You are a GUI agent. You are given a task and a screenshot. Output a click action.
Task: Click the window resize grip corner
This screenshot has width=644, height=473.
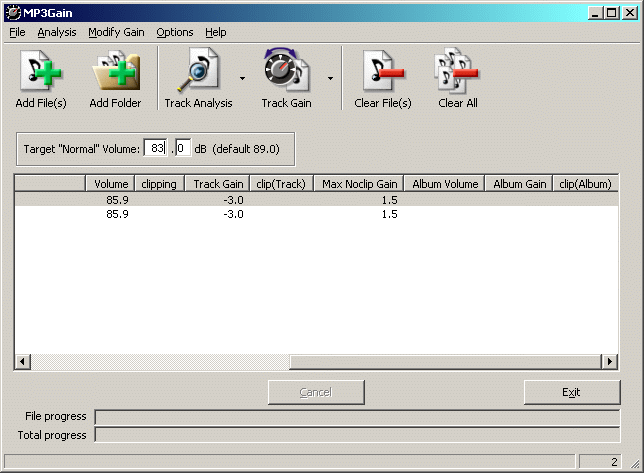(635, 464)
